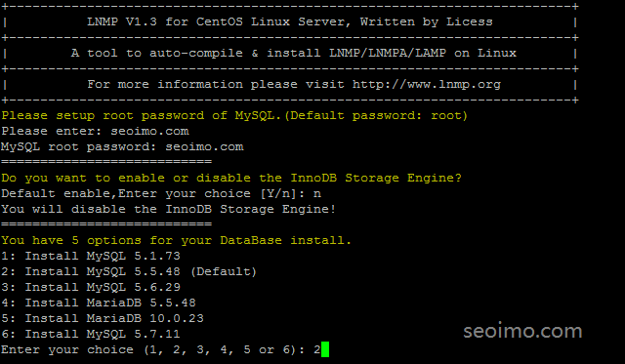
Task: Click the typed choice digit 2 before cursor
Action: point(316,349)
